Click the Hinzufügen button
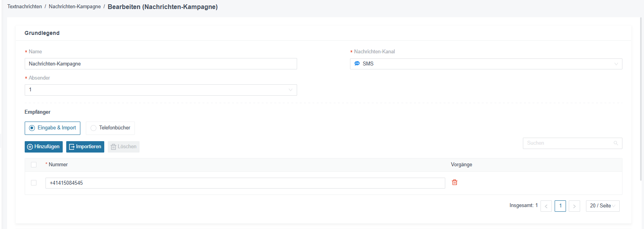Viewport: 644px width, 229px height. (44, 147)
